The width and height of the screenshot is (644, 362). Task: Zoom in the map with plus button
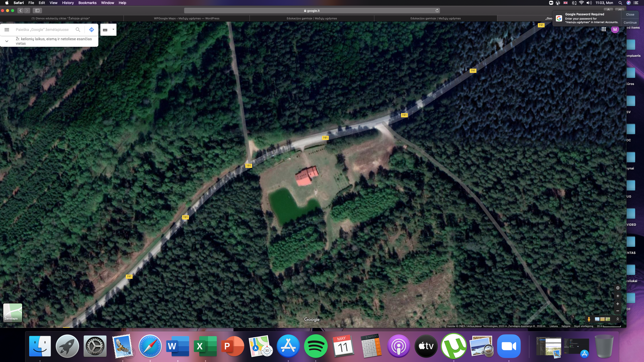click(x=618, y=304)
